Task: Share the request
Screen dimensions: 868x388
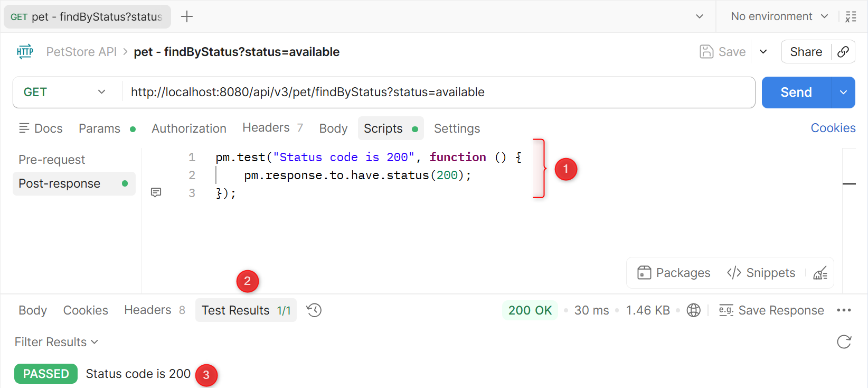Action: tap(806, 52)
